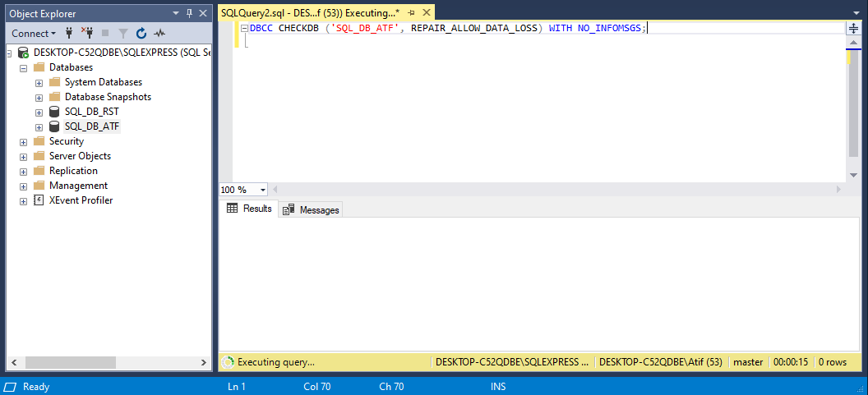Switch to the SQLQuery2.sql document tab

pyautogui.click(x=310, y=12)
